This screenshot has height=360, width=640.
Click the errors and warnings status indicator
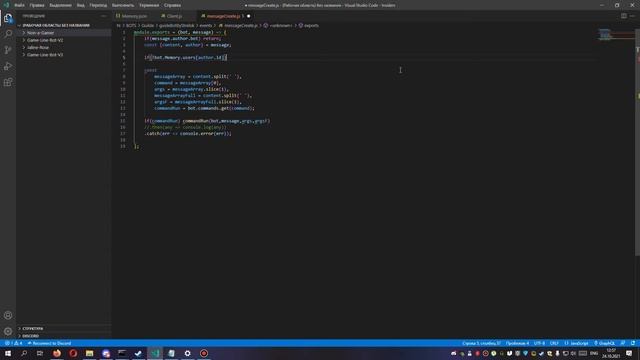(x=13, y=343)
